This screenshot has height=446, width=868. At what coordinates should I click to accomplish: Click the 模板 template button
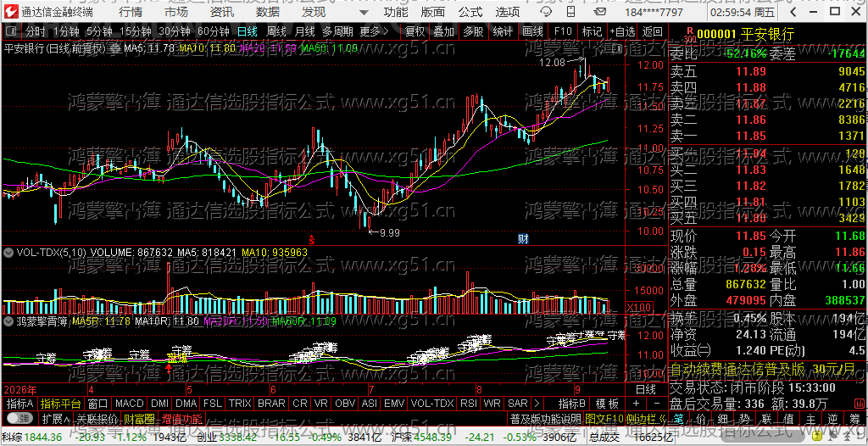click(607, 404)
